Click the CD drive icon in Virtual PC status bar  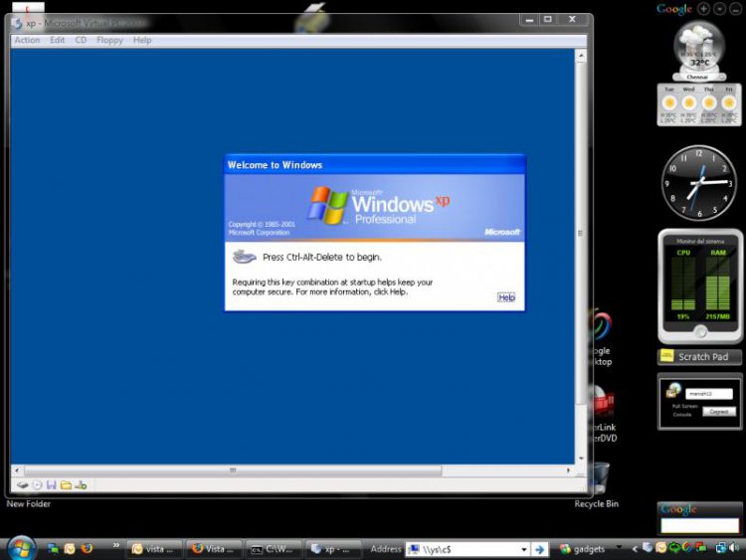(x=37, y=485)
